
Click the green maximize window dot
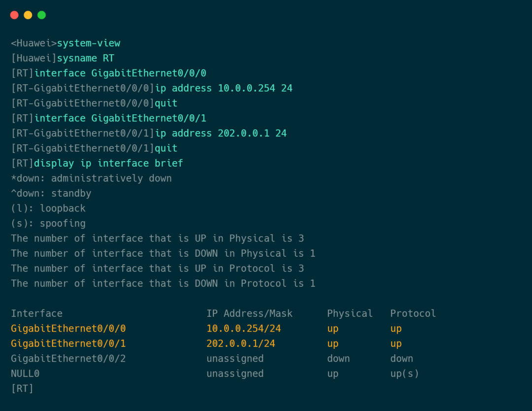click(41, 15)
